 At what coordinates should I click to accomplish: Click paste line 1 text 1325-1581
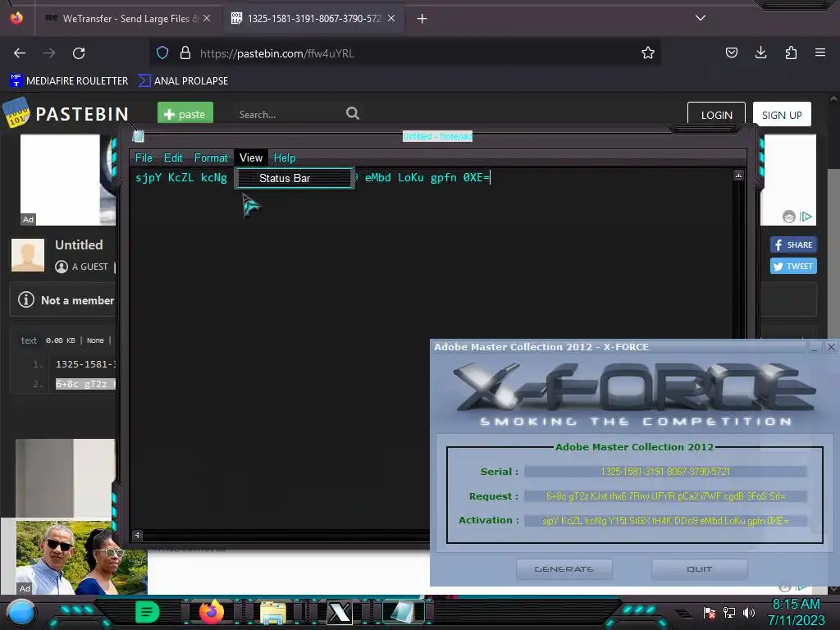point(85,364)
